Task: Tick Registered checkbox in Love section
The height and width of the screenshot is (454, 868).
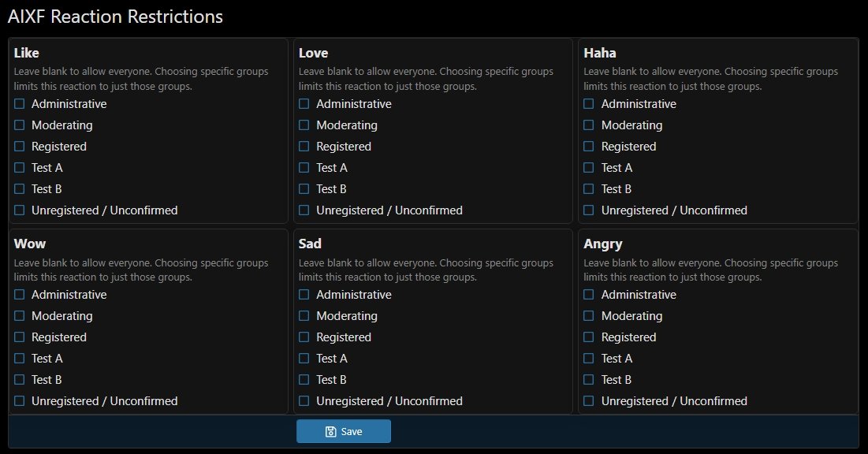Action: coord(304,147)
